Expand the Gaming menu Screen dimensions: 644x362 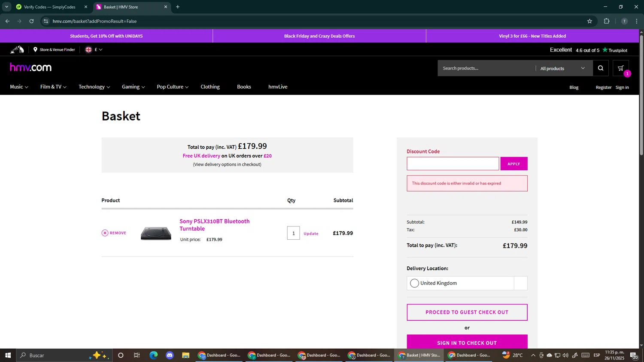tap(134, 87)
